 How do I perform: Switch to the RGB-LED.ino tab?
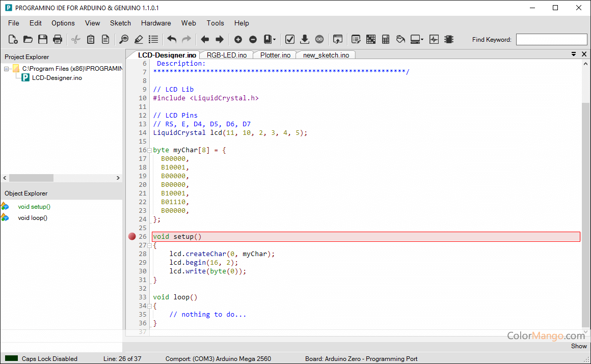coord(227,55)
